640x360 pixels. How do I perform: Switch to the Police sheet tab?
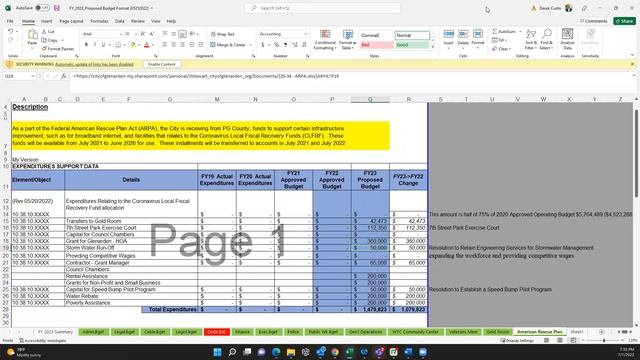[293, 332]
